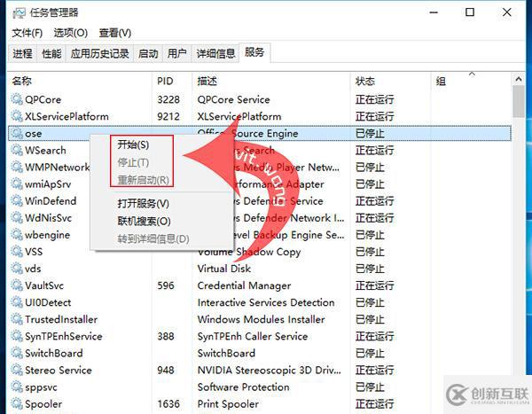Screen dimensions: 532x414
Task: Click the gear icon beside WinDefend
Action: coord(17,200)
